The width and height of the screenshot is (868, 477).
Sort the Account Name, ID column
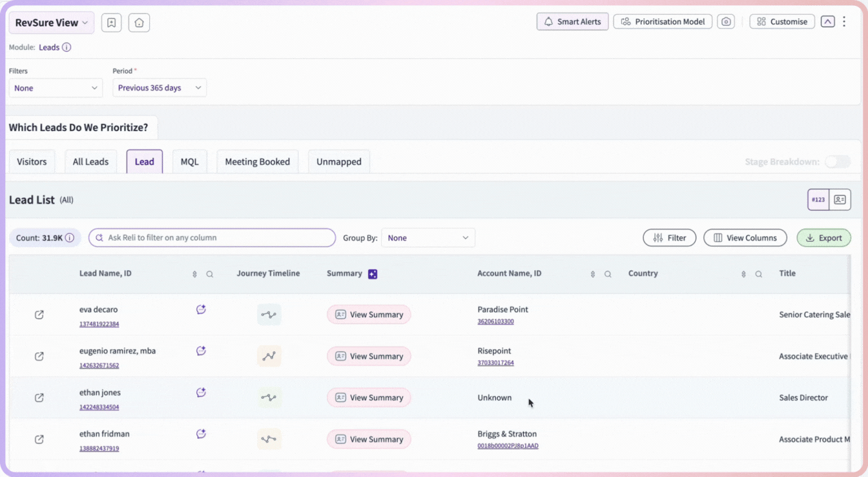point(593,274)
